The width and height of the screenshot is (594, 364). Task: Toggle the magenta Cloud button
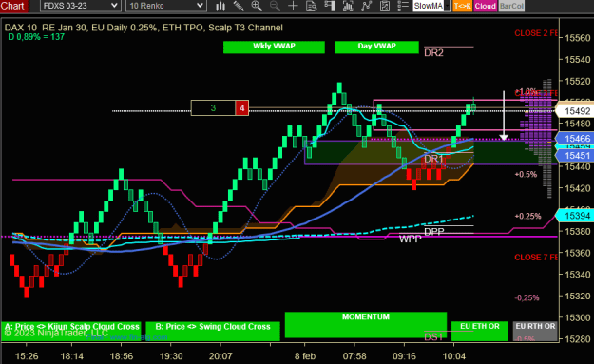click(x=485, y=6)
